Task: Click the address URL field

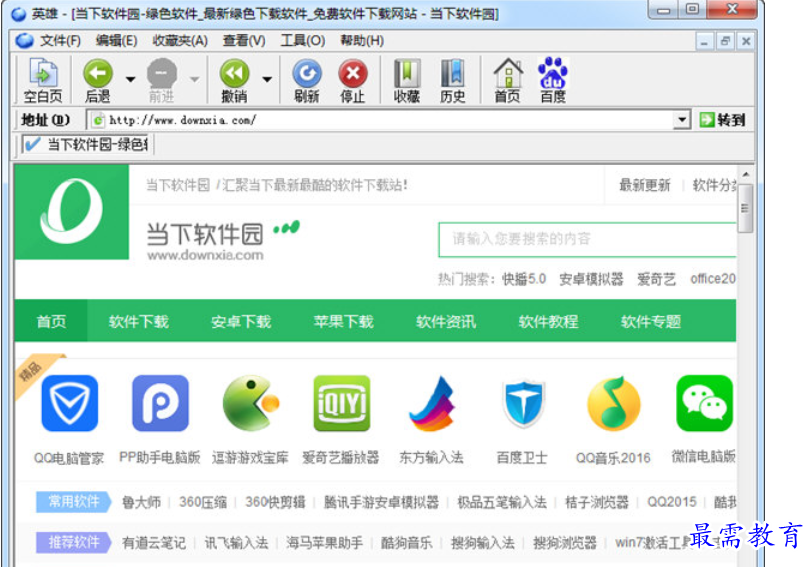Action: pyautogui.click(x=388, y=120)
